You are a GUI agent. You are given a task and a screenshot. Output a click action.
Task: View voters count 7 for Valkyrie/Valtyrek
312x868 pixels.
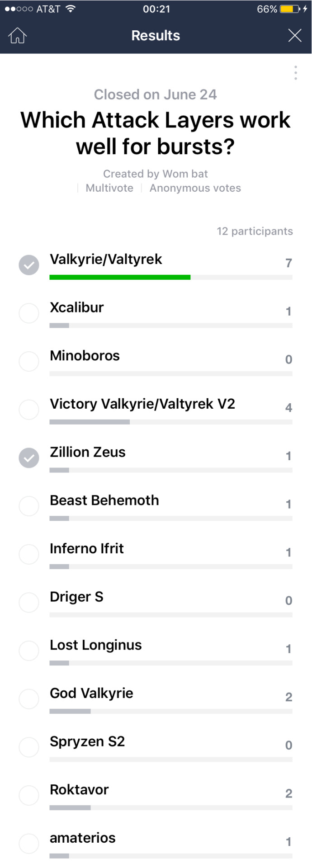(288, 263)
